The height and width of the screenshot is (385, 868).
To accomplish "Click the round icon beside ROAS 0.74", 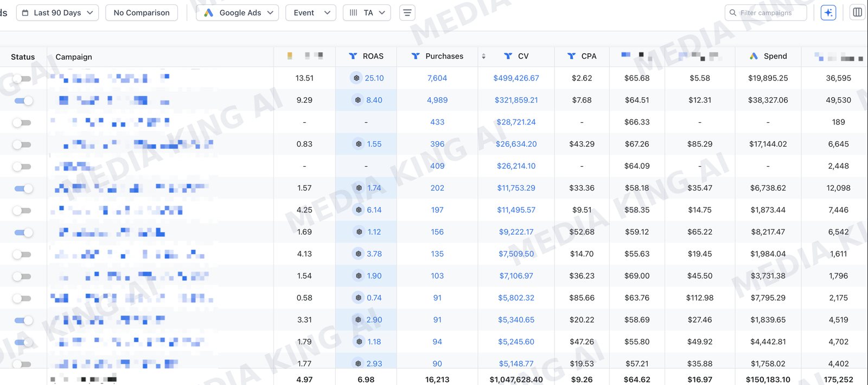I will click(x=359, y=298).
